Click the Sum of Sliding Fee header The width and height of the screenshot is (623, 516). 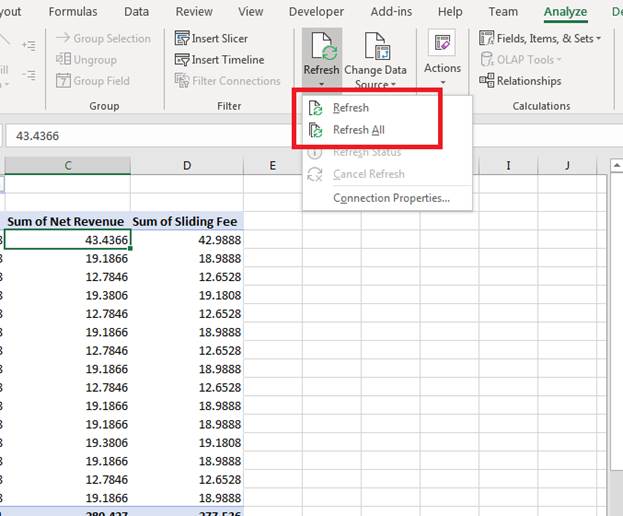(185, 221)
